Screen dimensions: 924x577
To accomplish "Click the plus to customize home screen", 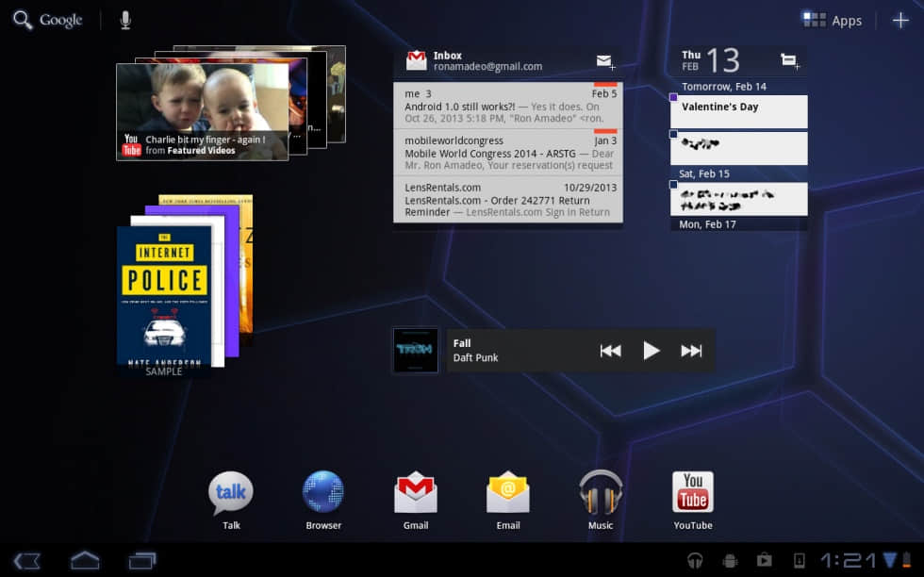I will point(900,20).
